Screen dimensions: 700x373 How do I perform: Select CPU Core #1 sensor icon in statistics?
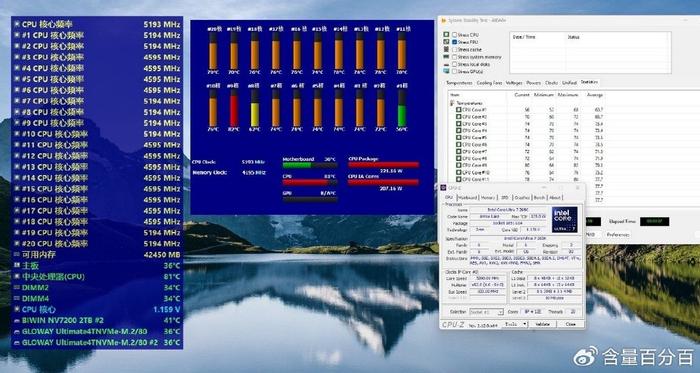[458, 109]
